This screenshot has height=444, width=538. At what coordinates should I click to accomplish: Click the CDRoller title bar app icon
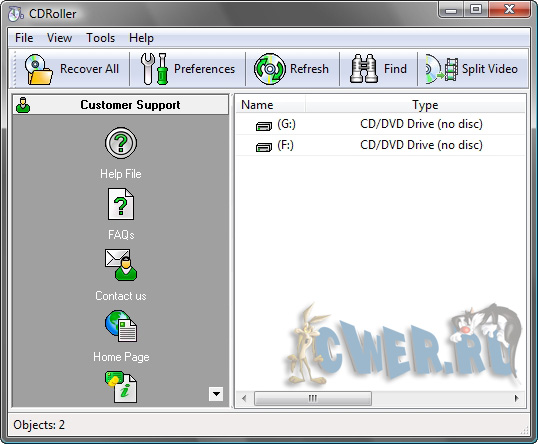coord(15,14)
